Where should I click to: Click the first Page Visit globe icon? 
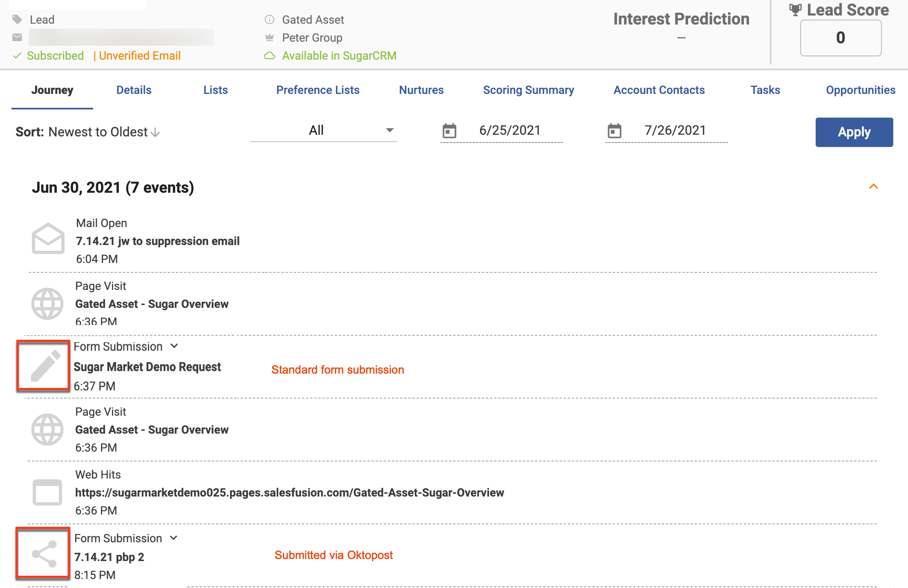coord(47,304)
